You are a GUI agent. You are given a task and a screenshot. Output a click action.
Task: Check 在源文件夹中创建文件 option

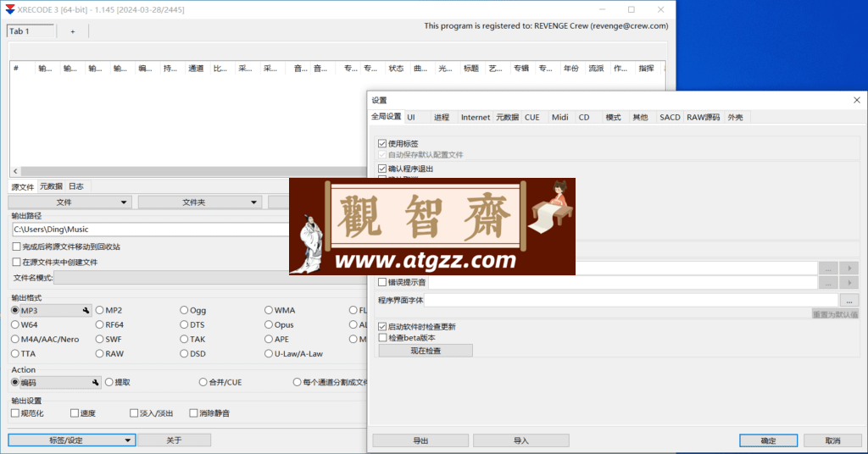click(x=17, y=262)
